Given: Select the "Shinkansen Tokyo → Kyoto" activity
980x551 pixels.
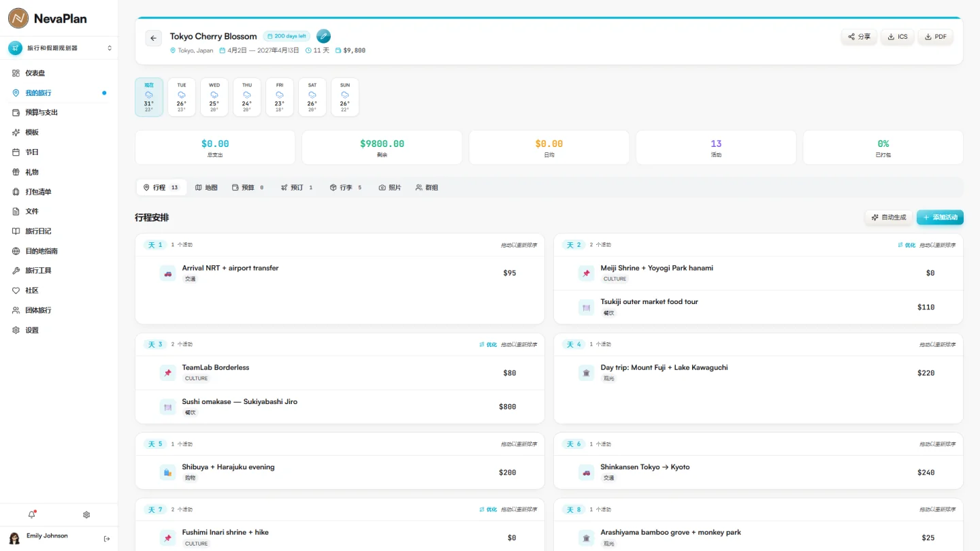Looking at the screenshot, I should [758, 472].
